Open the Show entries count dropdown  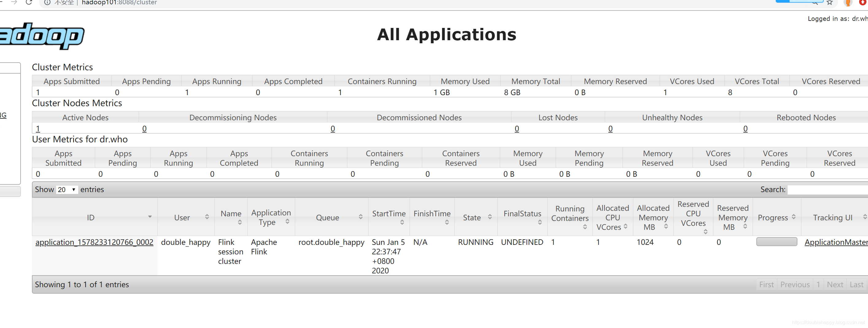point(67,189)
